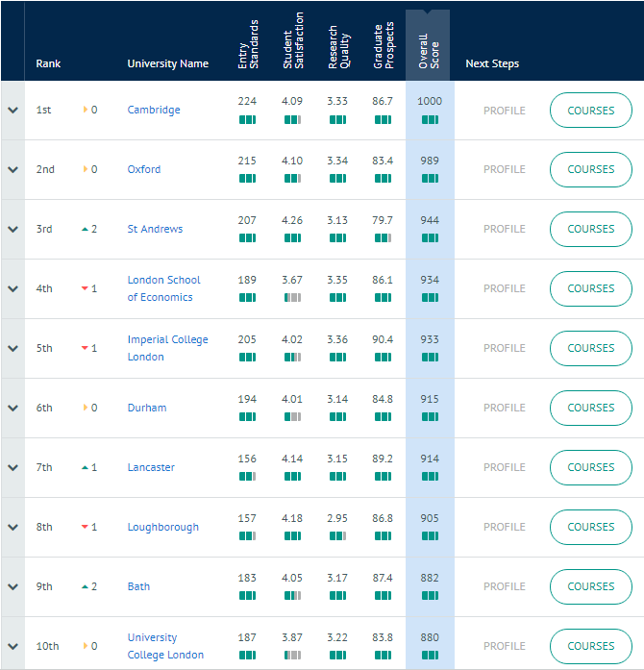The image size is (644, 670).
Task: Click COURSES button for Cambridge
Action: click(590, 111)
